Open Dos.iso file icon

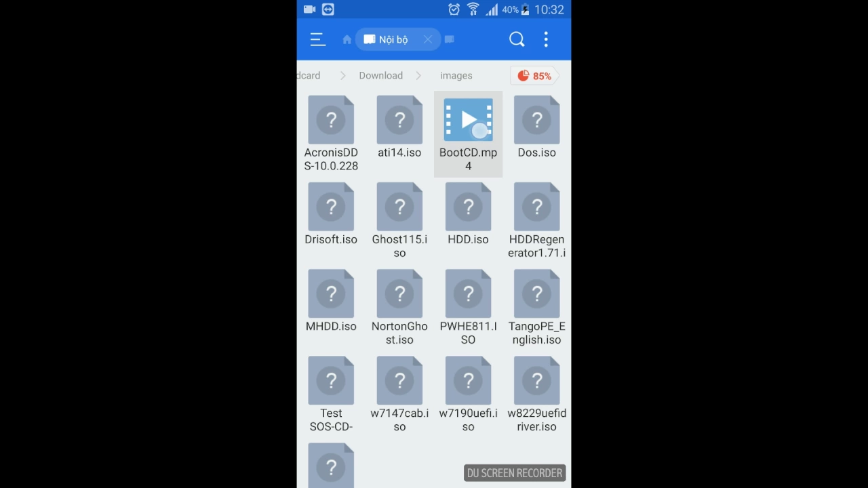click(x=536, y=120)
